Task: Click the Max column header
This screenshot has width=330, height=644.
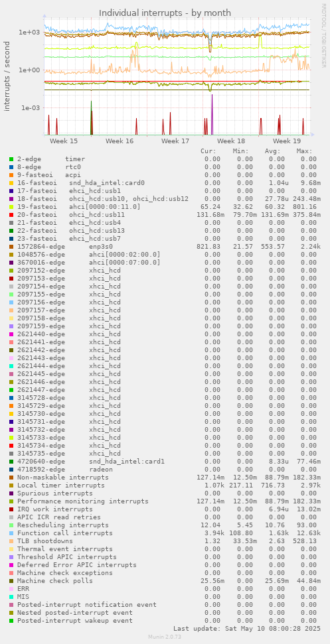Action: point(305,151)
